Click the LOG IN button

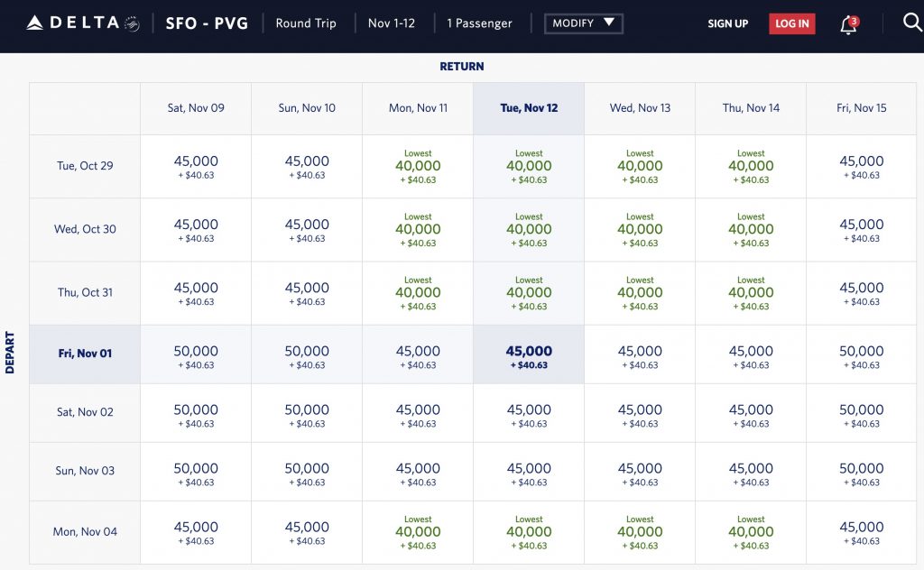pyautogui.click(x=791, y=23)
